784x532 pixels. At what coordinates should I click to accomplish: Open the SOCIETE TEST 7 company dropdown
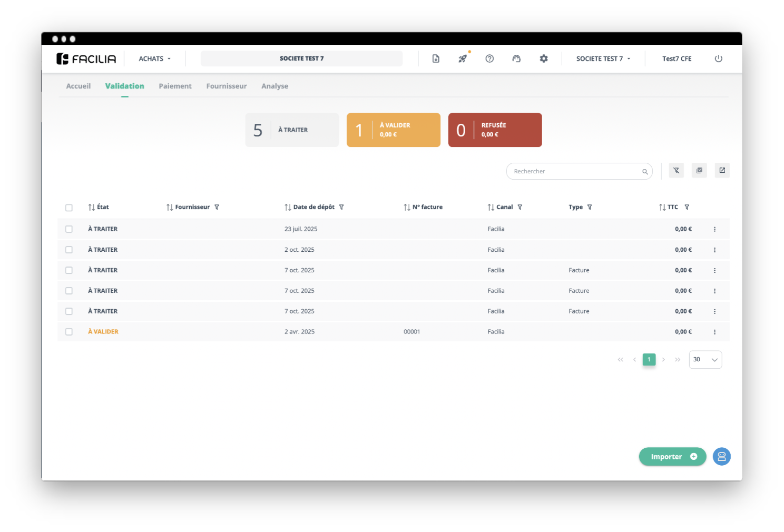pyautogui.click(x=602, y=58)
